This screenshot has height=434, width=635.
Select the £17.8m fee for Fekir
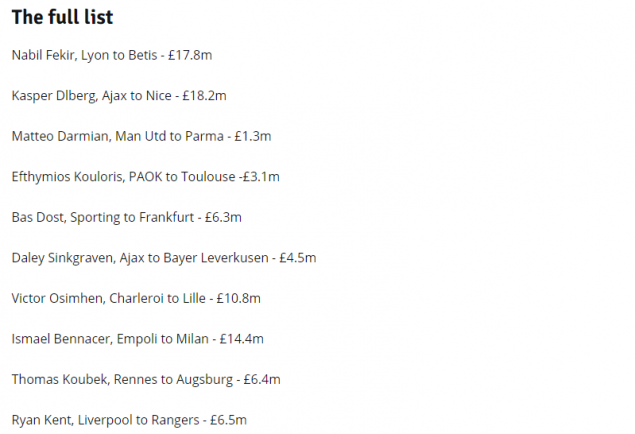point(190,54)
